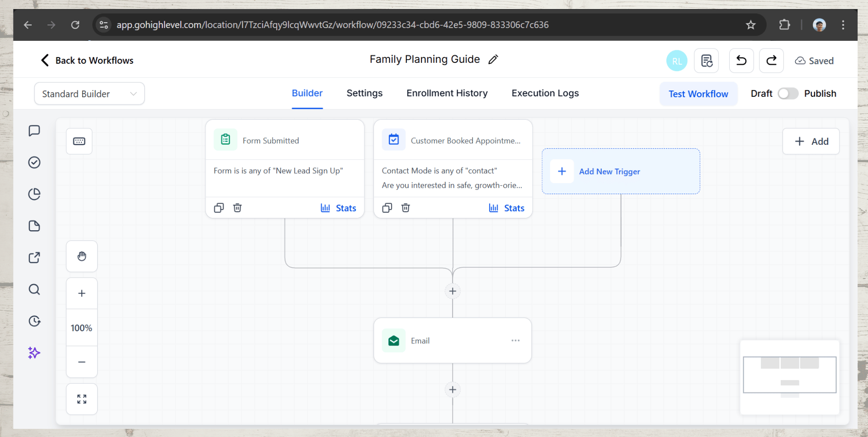Select the hand pan tool
868x437 pixels.
point(82,256)
